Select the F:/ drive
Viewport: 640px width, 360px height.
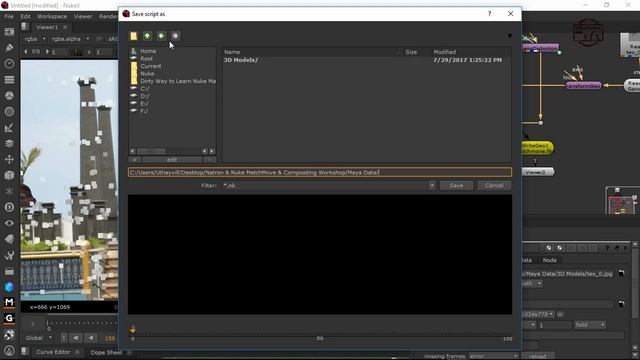(x=144, y=111)
